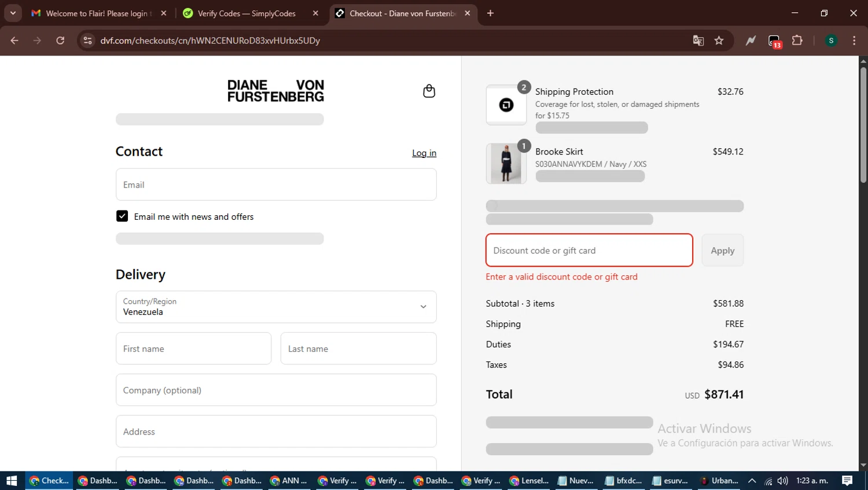The image size is (868, 490).
Task: Open the Chrome profile avatar S
Action: (x=831, y=40)
